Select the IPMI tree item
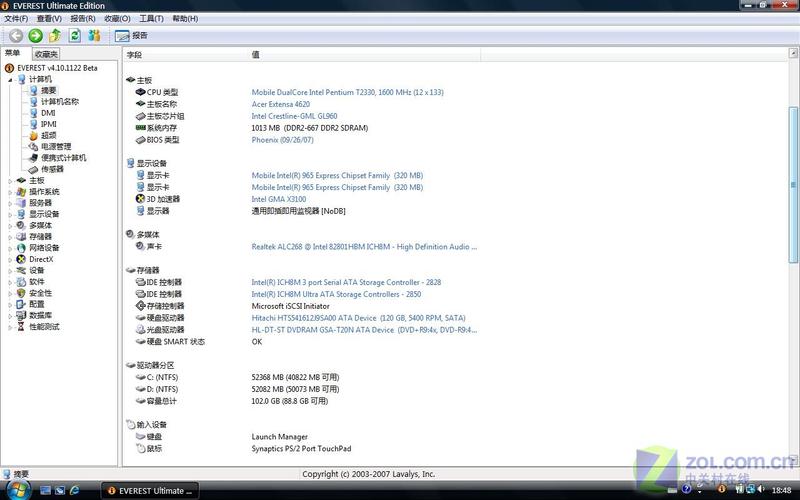This screenshot has height=500, width=800. pos(48,124)
